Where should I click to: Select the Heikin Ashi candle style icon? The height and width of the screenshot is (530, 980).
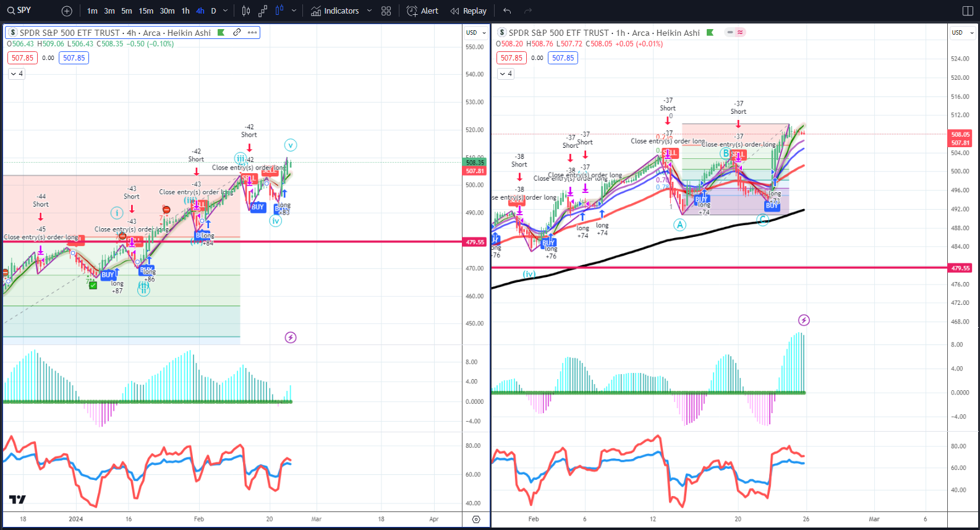coord(279,11)
